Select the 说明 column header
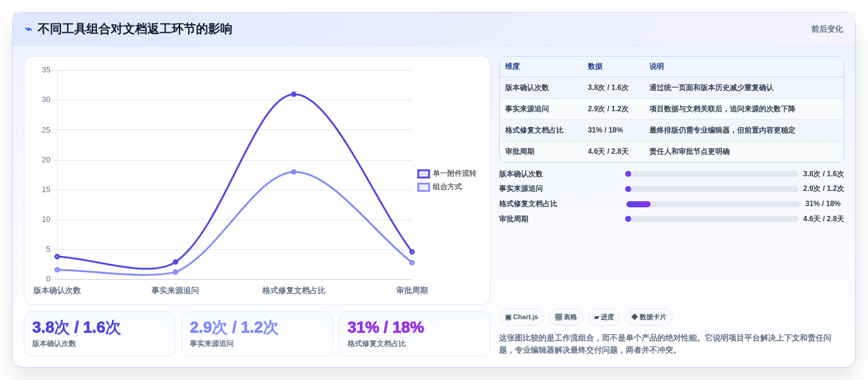 pyautogui.click(x=657, y=67)
